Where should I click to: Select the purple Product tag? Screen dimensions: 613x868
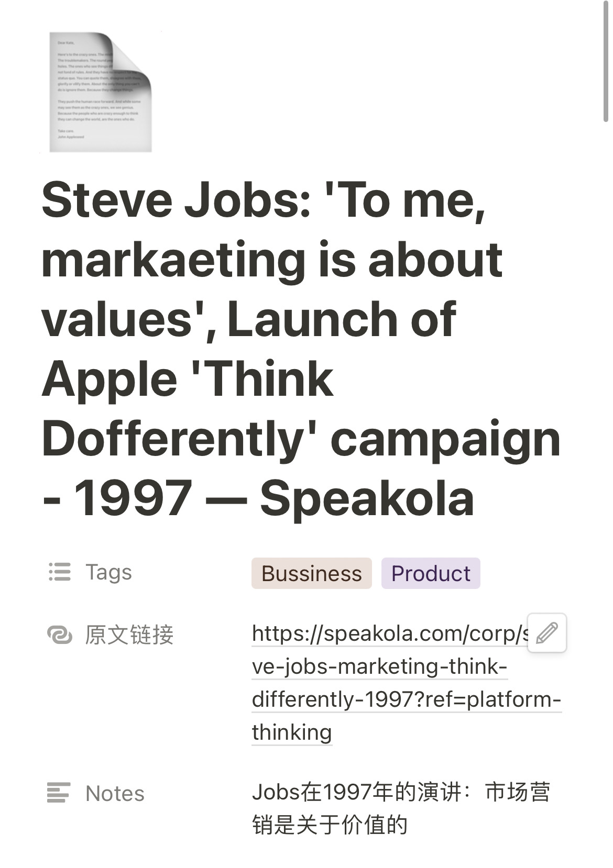pyautogui.click(x=431, y=573)
